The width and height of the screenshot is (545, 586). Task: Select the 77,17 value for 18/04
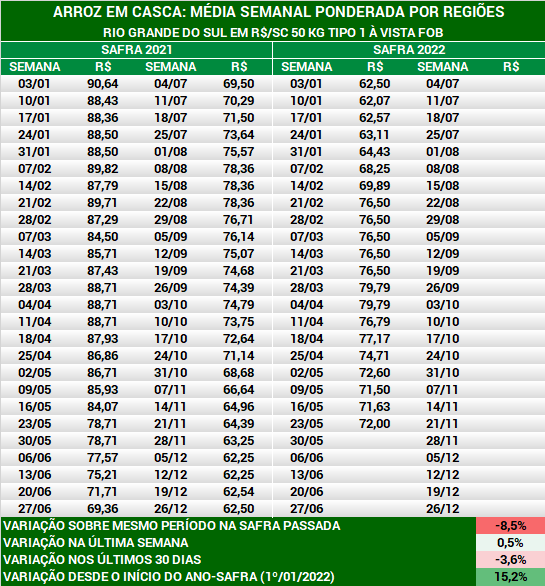pos(375,339)
